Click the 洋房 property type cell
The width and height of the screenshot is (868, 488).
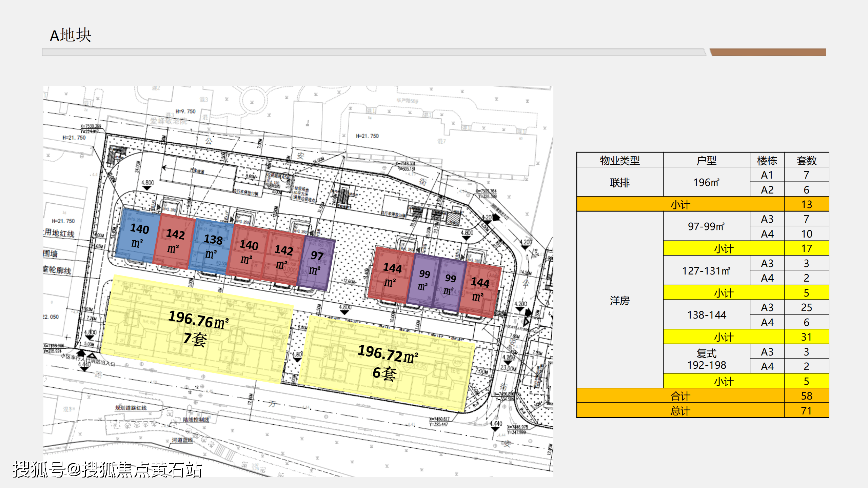point(619,300)
